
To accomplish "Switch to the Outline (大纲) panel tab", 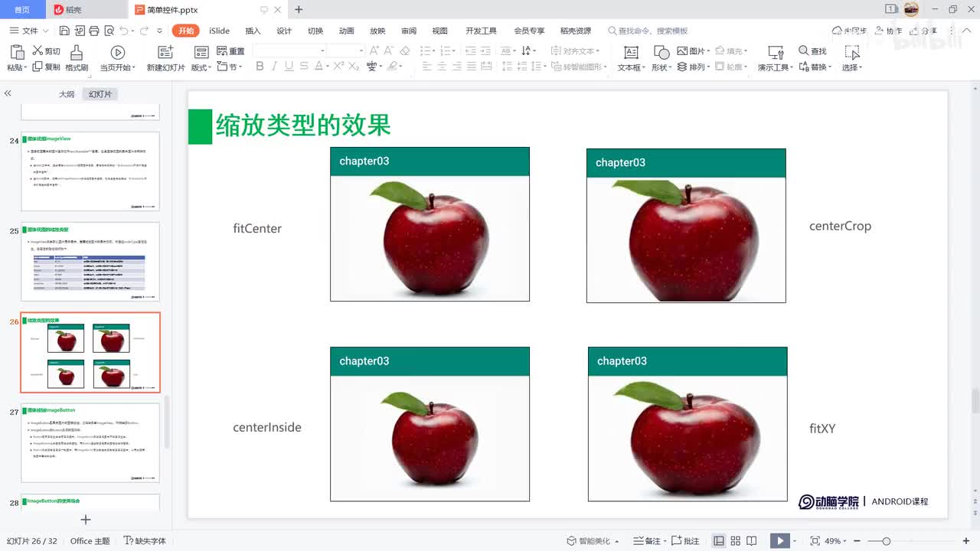I will pyautogui.click(x=67, y=94).
